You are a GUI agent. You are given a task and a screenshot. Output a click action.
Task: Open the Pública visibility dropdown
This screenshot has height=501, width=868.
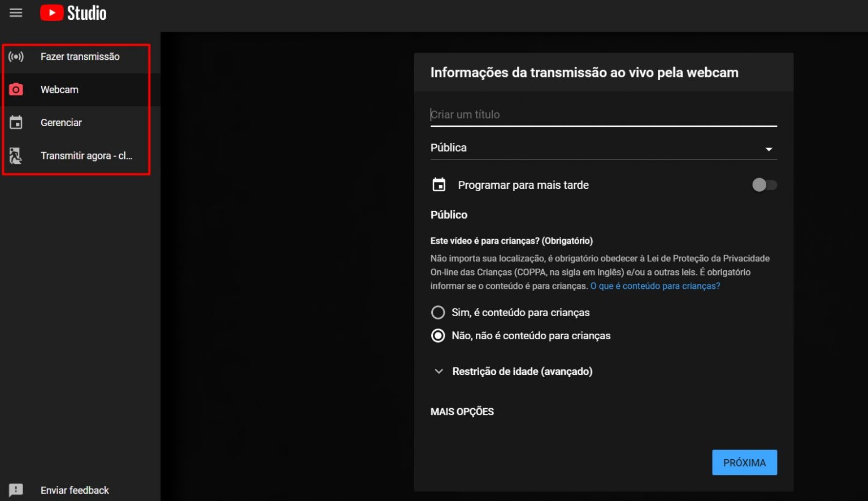[603, 148]
